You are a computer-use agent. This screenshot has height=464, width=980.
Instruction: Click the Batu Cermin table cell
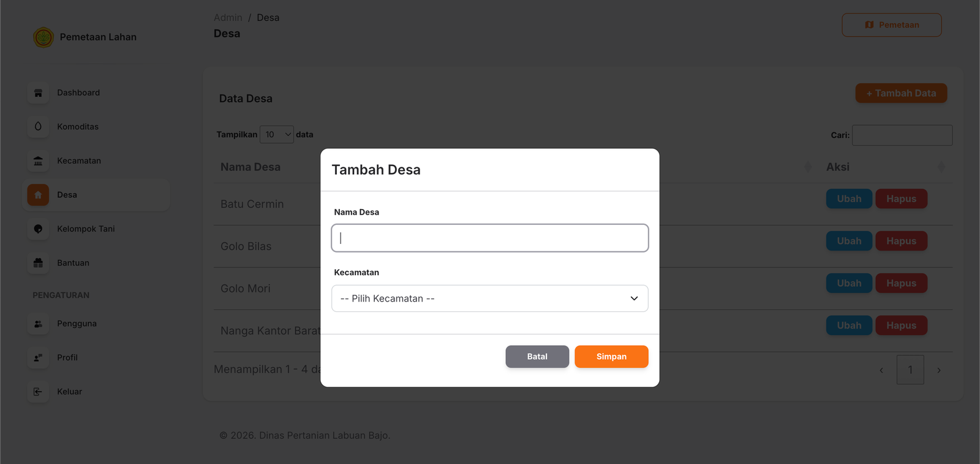[x=252, y=204]
